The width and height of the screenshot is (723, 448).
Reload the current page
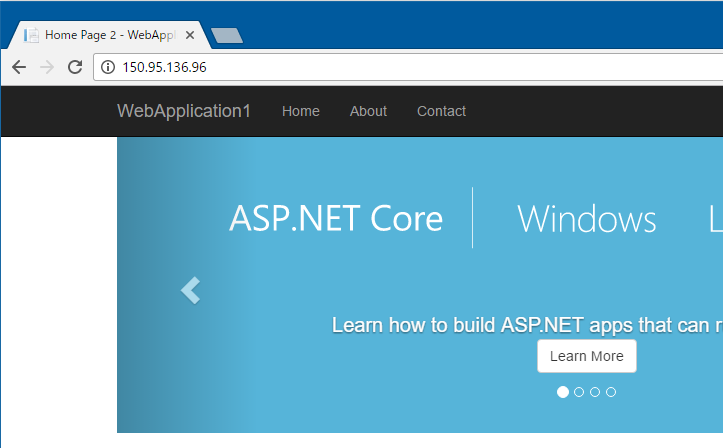click(75, 67)
